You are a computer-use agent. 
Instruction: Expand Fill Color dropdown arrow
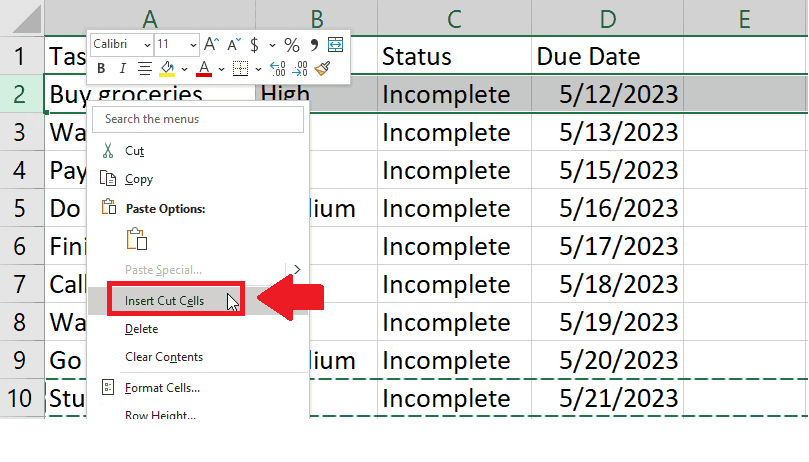184,69
